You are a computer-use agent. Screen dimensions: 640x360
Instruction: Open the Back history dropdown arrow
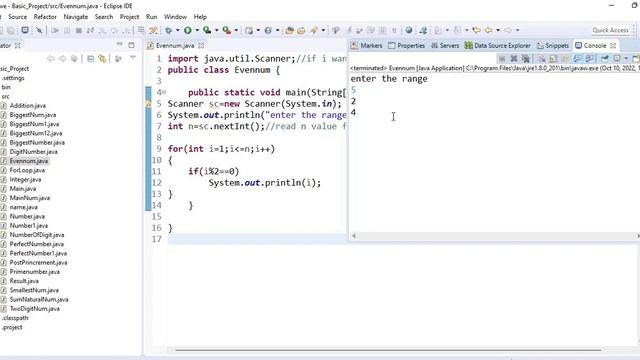point(498,30)
